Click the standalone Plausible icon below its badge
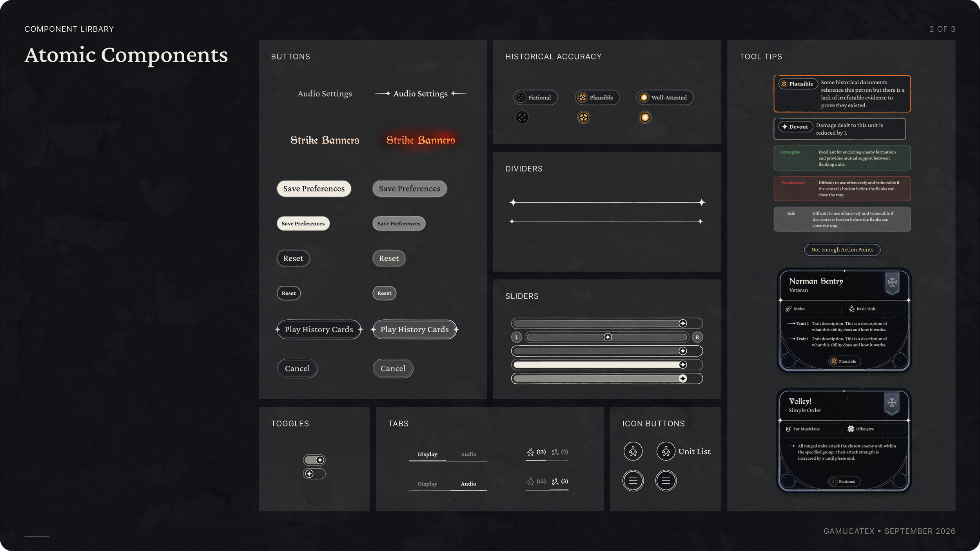This screenshot has width=980, height=551. click(x=583, y=117)
